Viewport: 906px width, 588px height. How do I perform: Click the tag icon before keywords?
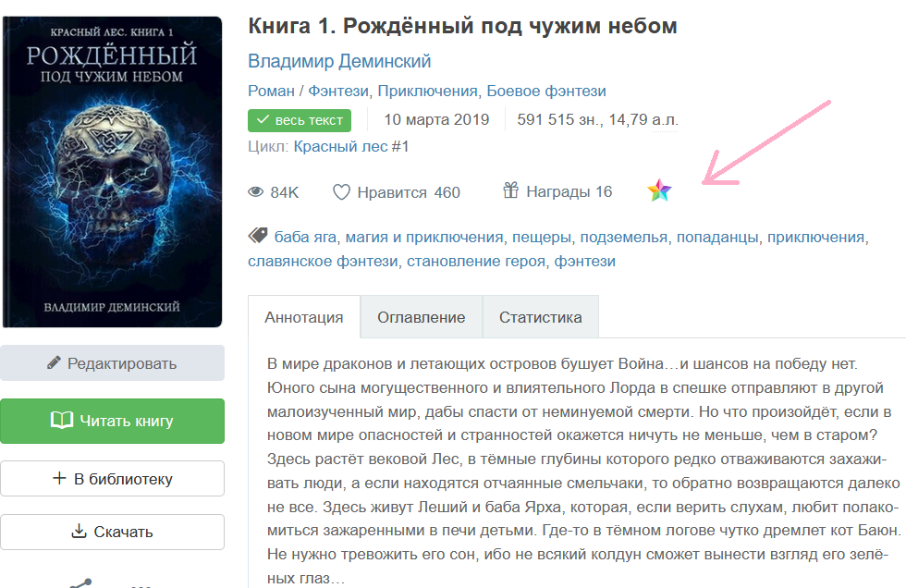pos(258,235)
